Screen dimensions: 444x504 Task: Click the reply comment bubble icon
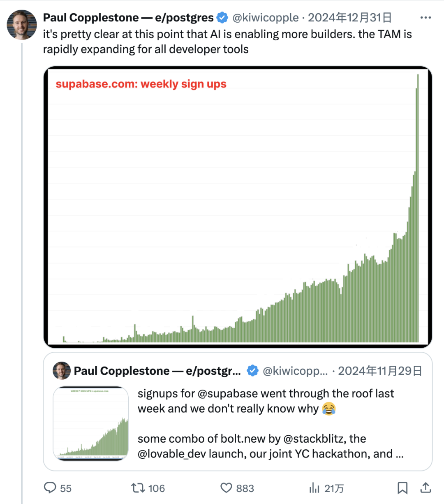click(x=50, y=488)
